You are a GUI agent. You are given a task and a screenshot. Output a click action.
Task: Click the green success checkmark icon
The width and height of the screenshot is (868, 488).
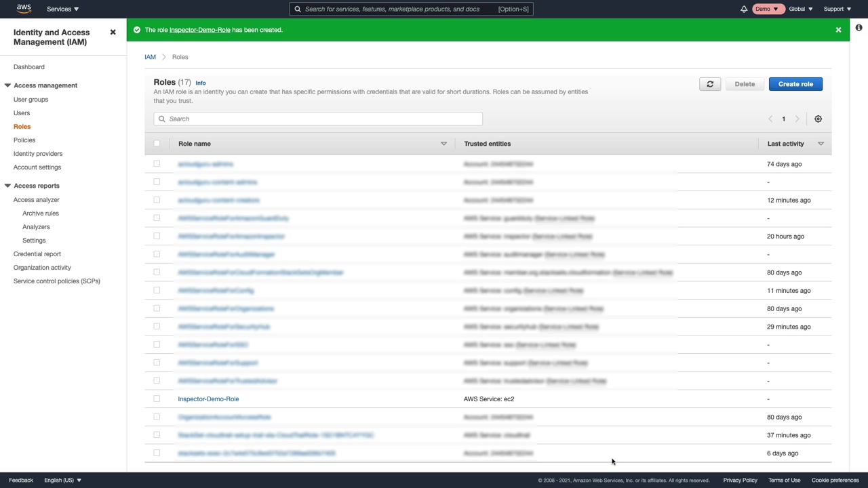pos(137,30)
